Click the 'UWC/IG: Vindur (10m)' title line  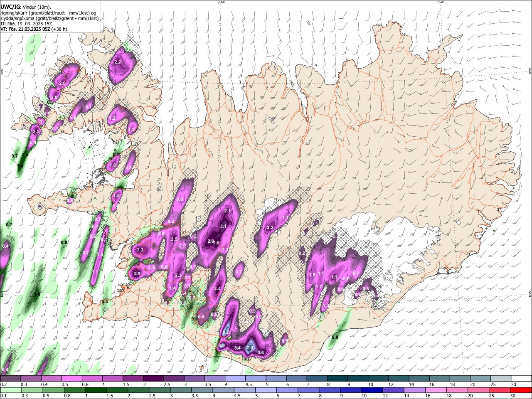pos(25,7)
